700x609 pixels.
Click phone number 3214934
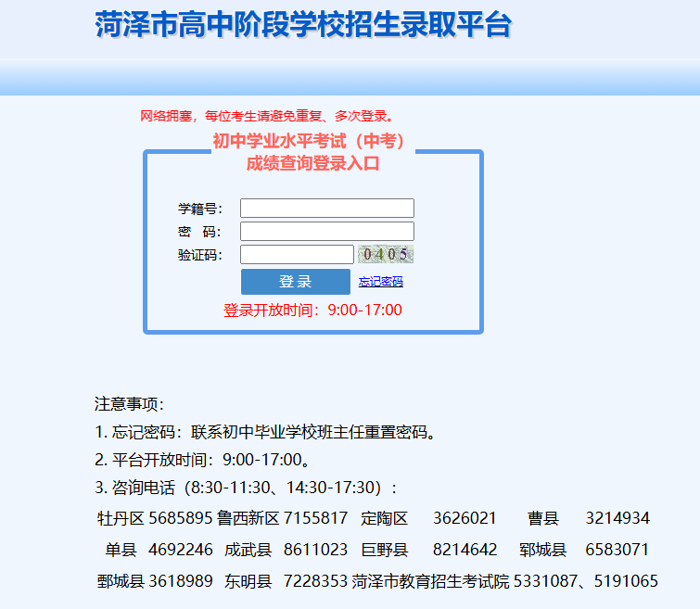pos(617,518)
